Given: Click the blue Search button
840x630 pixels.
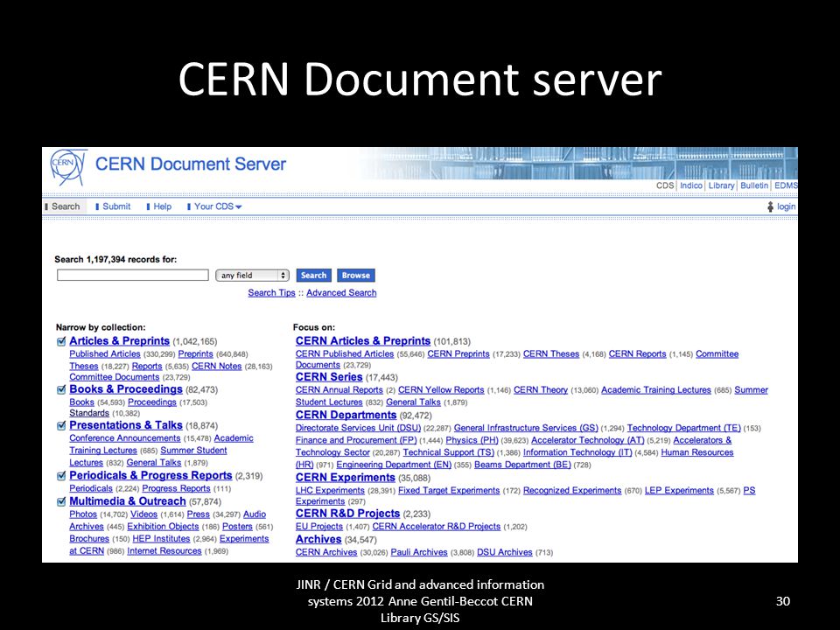Looking at the screenshot, I should (x=313, y=276).
